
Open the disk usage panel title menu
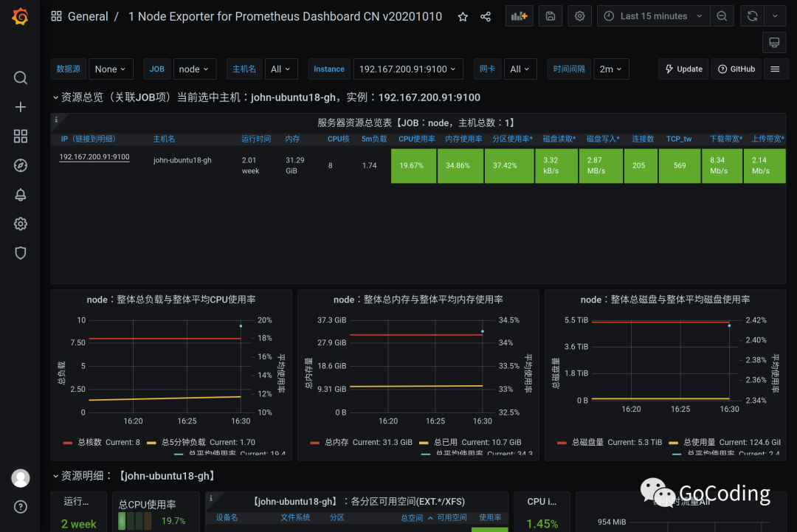click(x=665, y=300)
